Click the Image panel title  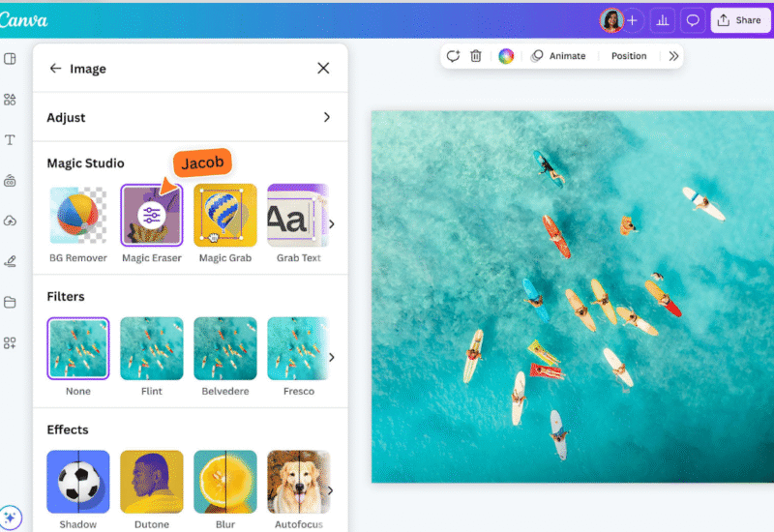coord(88,69)
